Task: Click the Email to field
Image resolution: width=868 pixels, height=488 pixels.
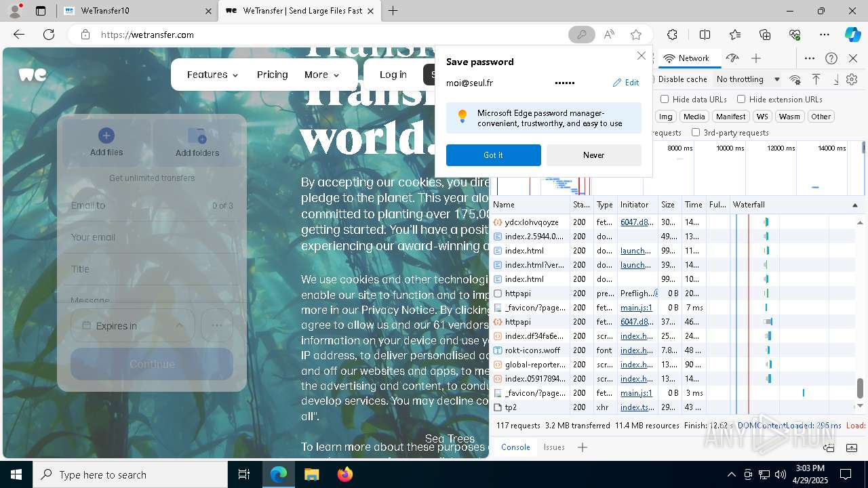Action: coord(152,205)
